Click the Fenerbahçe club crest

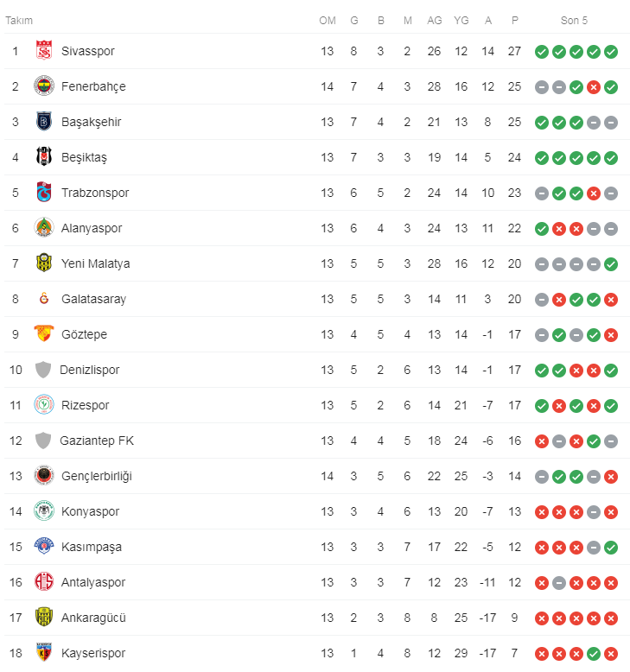tap(44, 86)
